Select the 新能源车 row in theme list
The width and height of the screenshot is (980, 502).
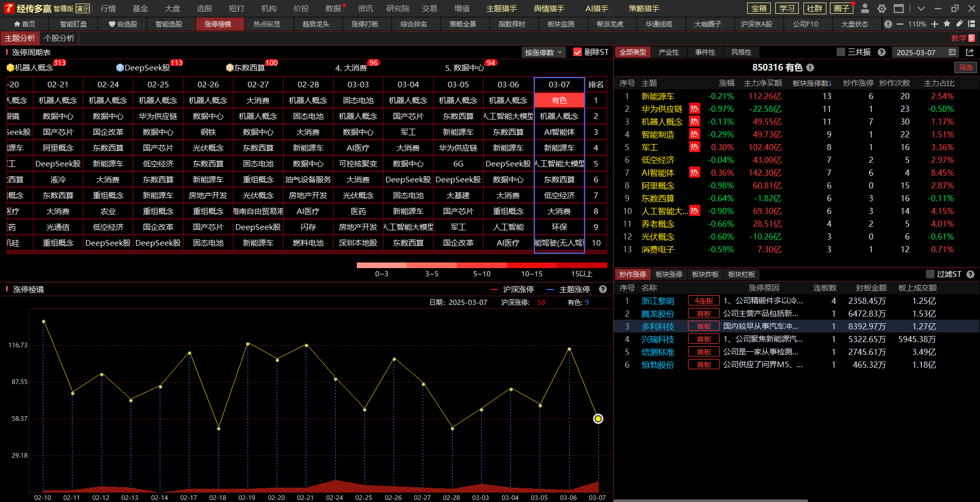pos(795,96)
